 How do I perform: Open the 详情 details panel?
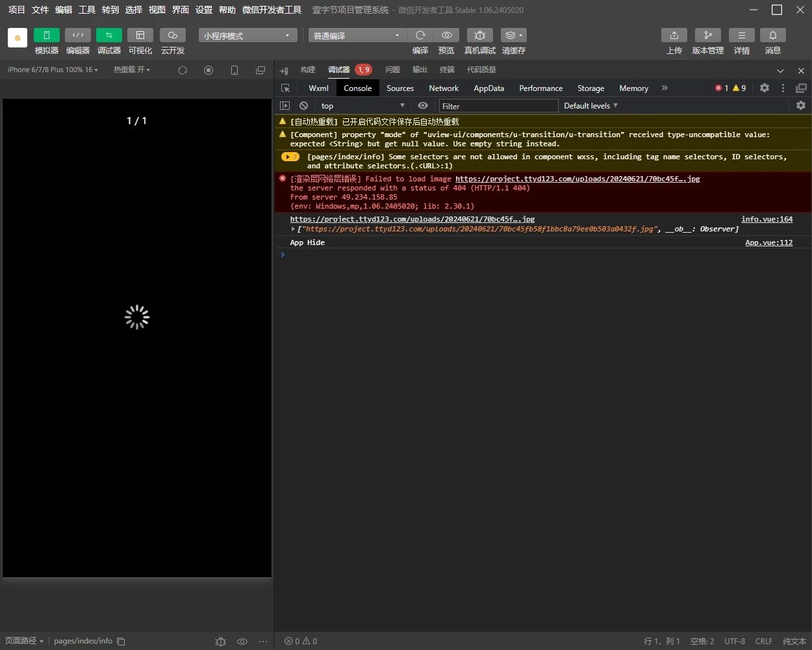pyautogui.click(x=742, y=35)
